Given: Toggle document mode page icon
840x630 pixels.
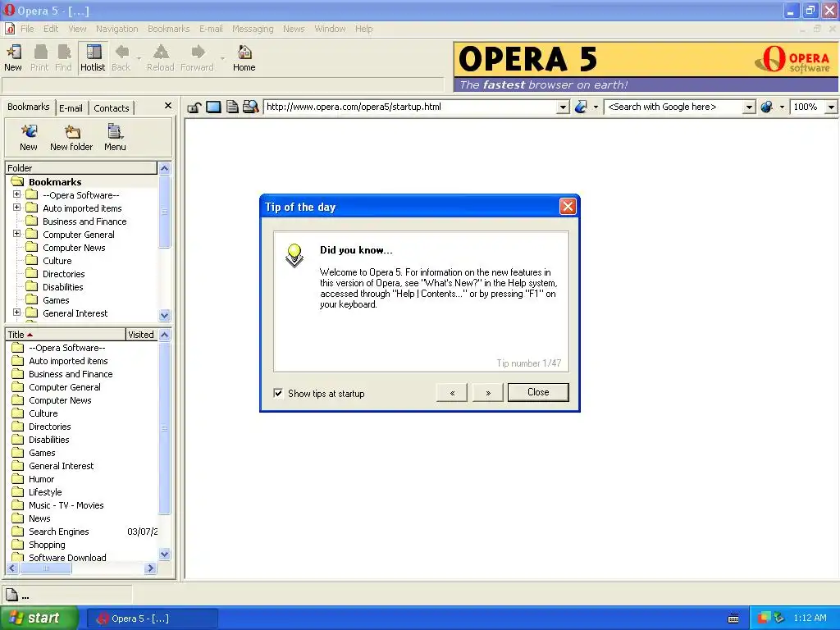Looking at the screenshot, I should point(232,107).
